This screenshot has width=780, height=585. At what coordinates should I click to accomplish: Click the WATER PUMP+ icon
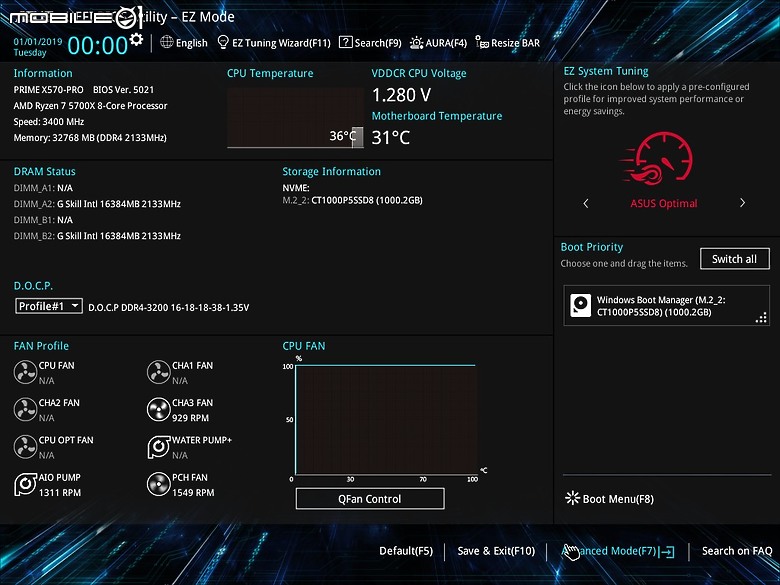click(x=159, y=447)
